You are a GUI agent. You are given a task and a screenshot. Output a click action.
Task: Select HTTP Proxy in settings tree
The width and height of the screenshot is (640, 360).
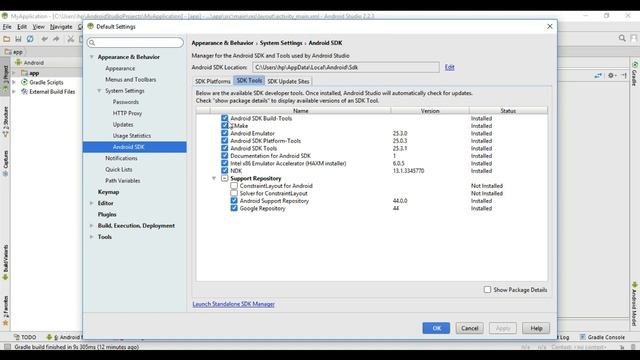(127, 113)
